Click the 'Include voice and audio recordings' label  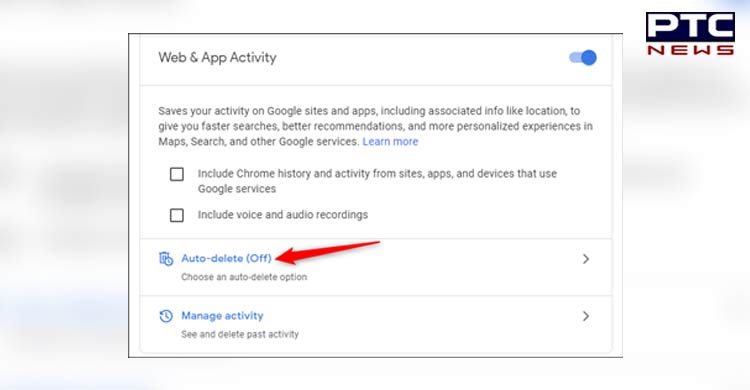pos(283,215)
